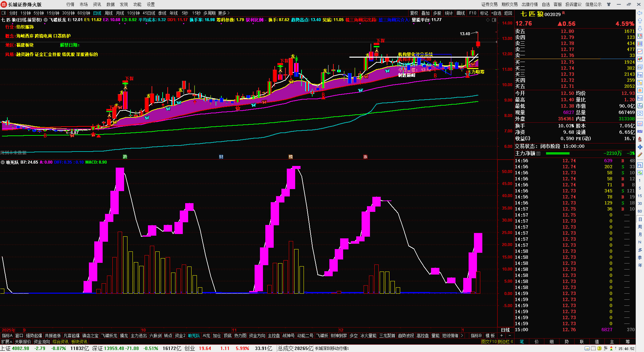Toggle 复权 adjustment mode

click(x=414, y=13)
